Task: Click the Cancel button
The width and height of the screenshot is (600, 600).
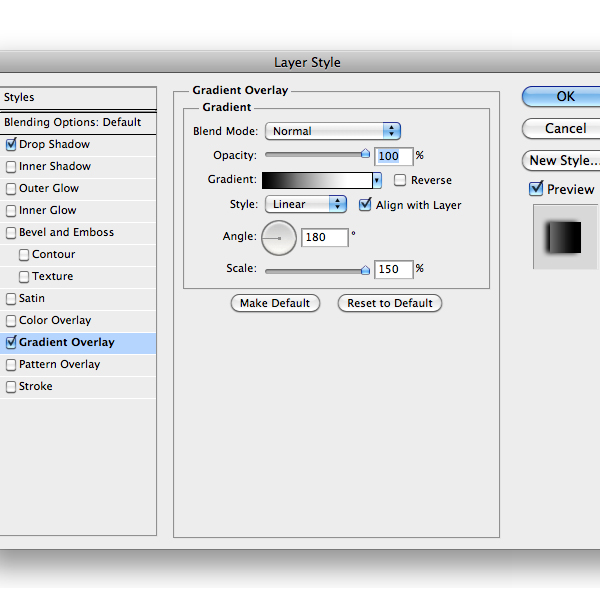Action: click(561, 129)
